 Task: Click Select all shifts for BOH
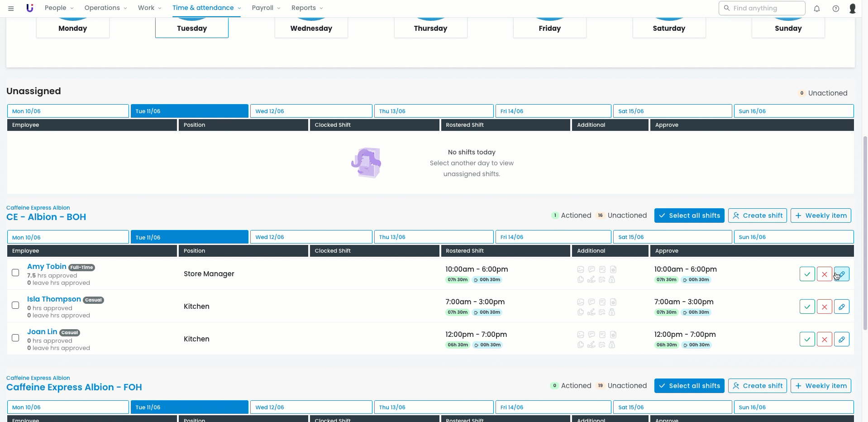point(689,216)
